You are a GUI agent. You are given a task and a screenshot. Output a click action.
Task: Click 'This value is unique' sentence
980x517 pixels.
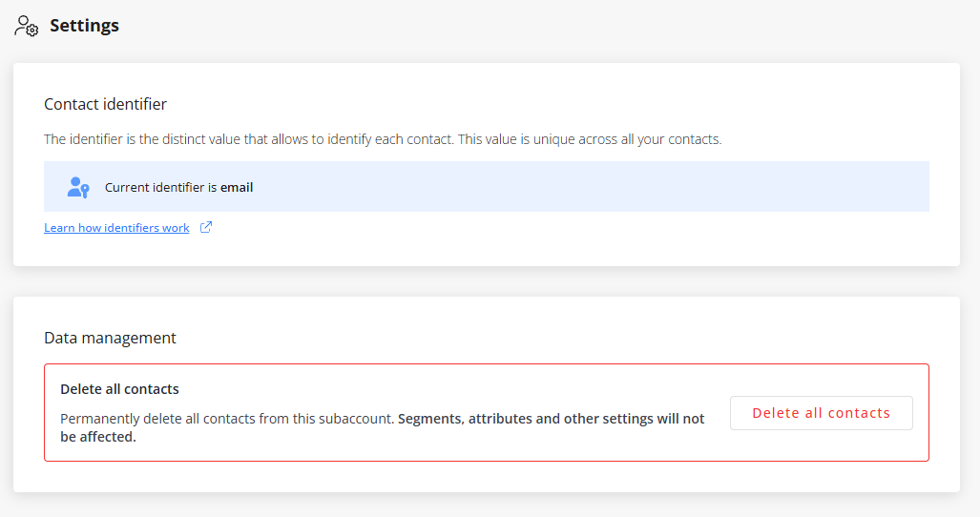coord(590,139)
